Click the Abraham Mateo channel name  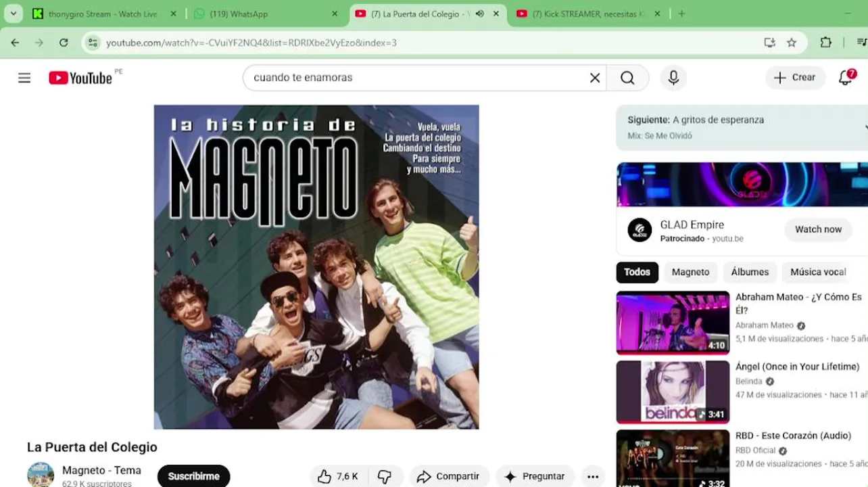[x=764, y=325]
